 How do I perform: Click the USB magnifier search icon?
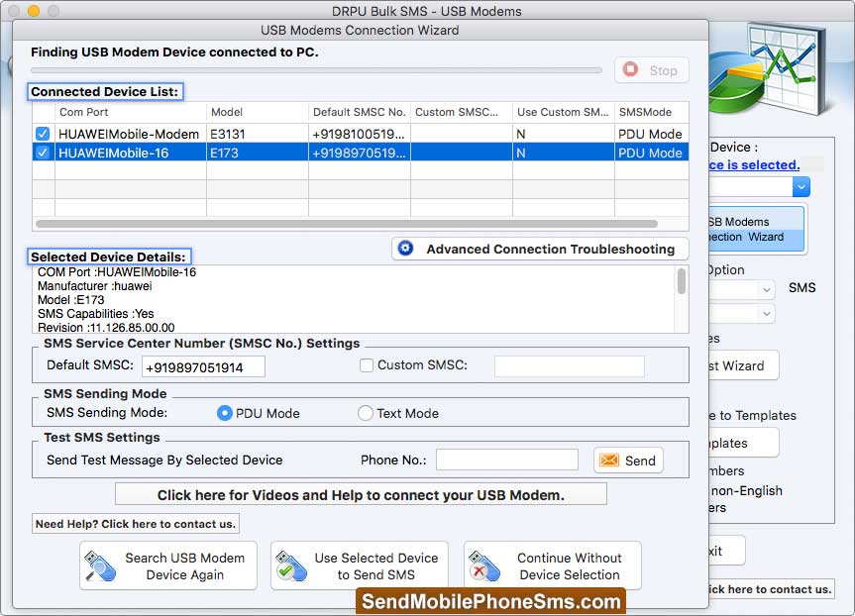click(x=100, y=565)
